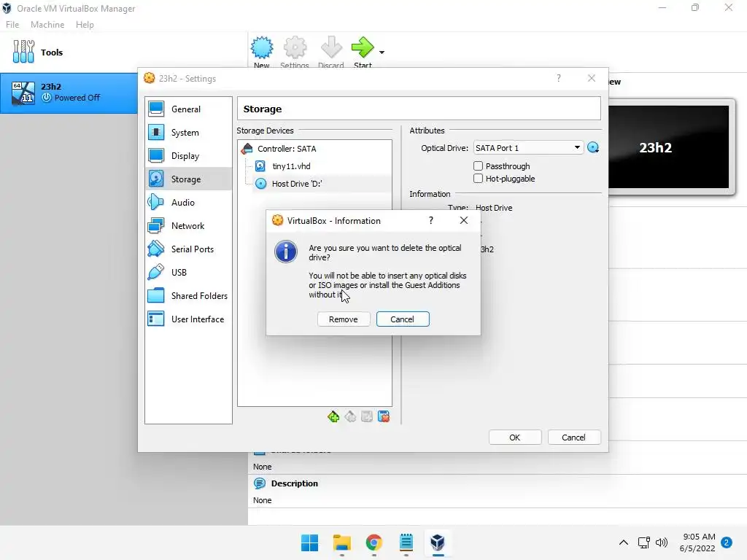Go to Audio settings page
Screen dimensions: 747x560
(x=188, y=203)
